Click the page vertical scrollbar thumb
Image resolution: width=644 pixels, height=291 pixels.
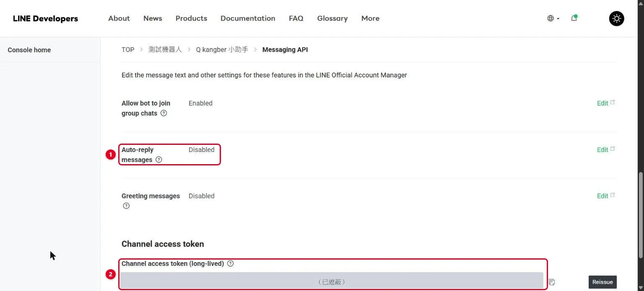click(x=640, y=215)
